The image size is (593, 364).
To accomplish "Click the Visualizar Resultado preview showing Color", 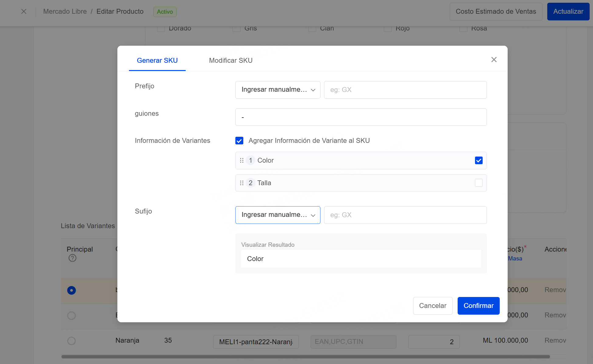I will pyautogui.click(x=361, y=259).
